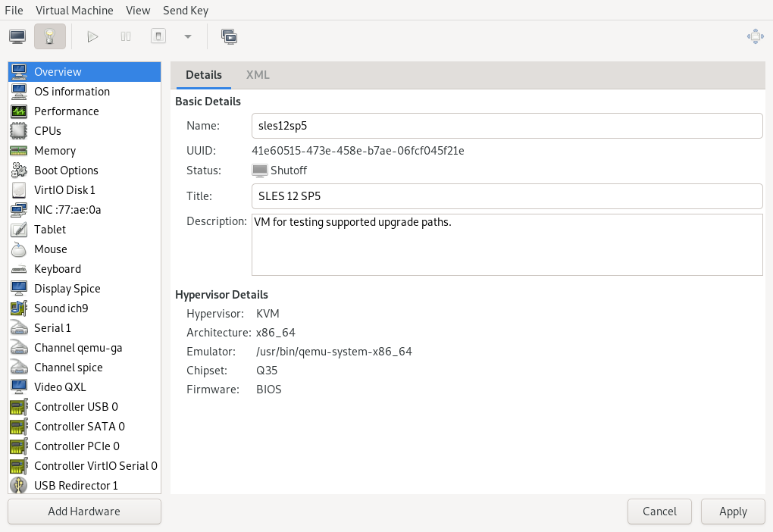
Task: Switch to the XML tab
Action: point(258,75)
